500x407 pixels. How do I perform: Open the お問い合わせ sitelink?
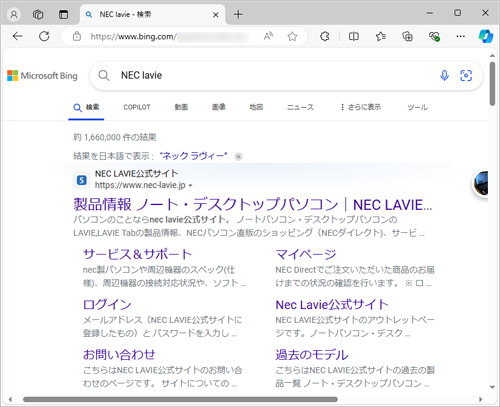(x=119, y=355)
